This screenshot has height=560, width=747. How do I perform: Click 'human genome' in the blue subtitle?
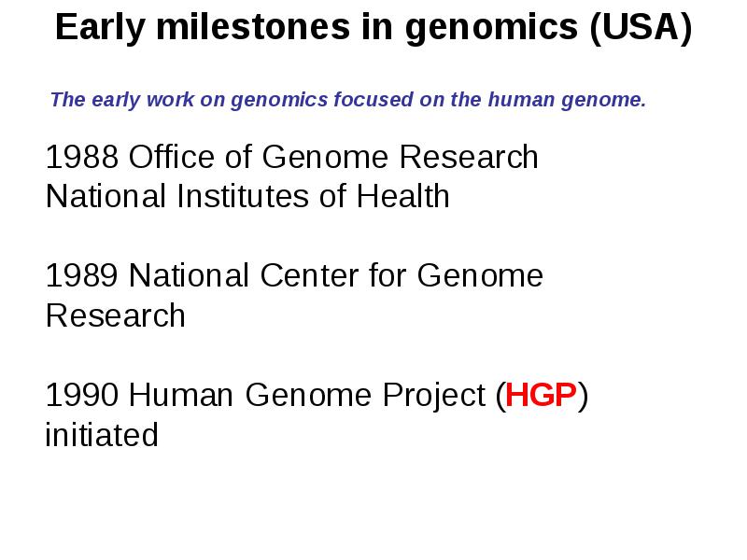tap(567, 100)
